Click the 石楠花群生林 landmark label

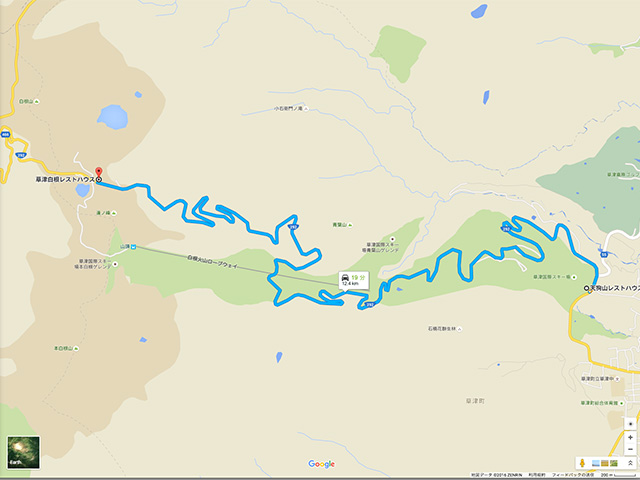click(442, 329)
